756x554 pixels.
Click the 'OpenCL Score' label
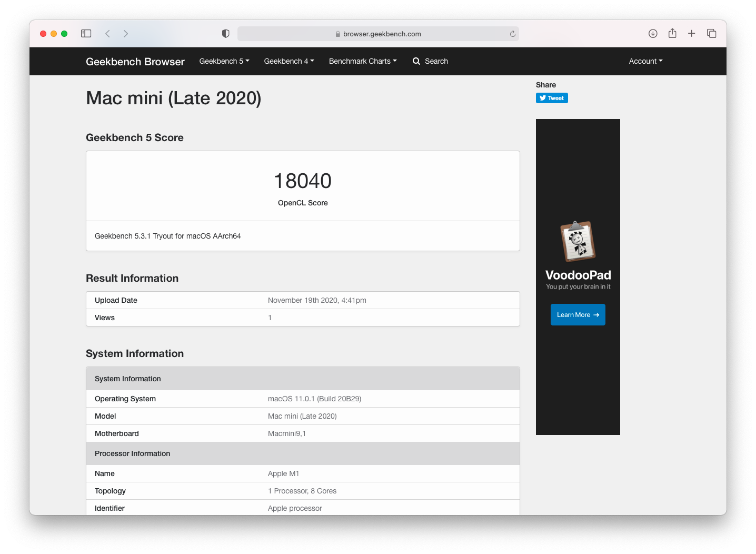pos(303,203)
